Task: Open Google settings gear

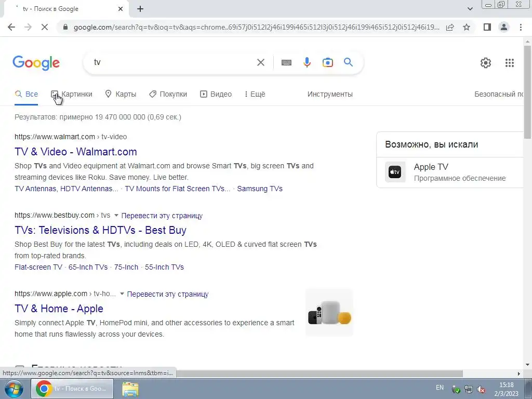Action: click(486, 63)
